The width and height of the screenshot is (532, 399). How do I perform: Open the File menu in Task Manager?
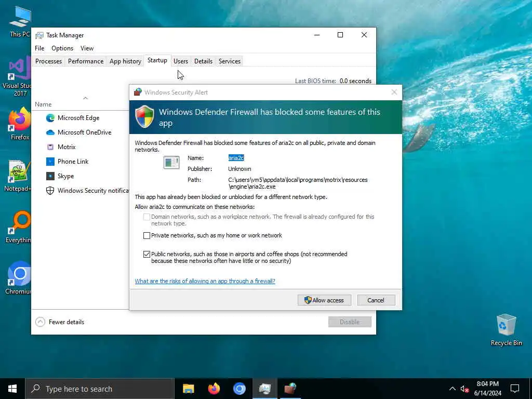(x=39, y=48)
